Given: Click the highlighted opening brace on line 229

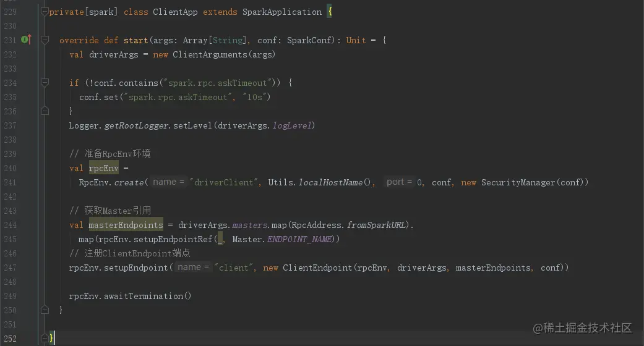Looking at the screenshot, I should point(329,12).
